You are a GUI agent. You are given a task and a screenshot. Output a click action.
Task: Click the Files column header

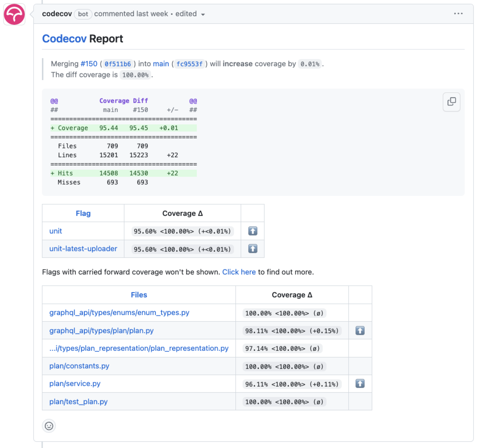pos(139,295)
